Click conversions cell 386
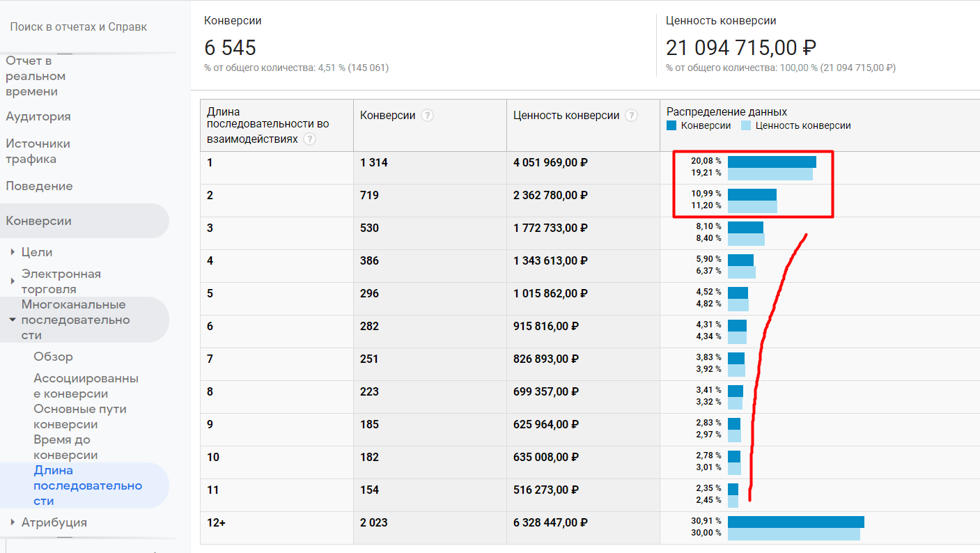Viewport: 980px width, 553px height. pos(369,260)
